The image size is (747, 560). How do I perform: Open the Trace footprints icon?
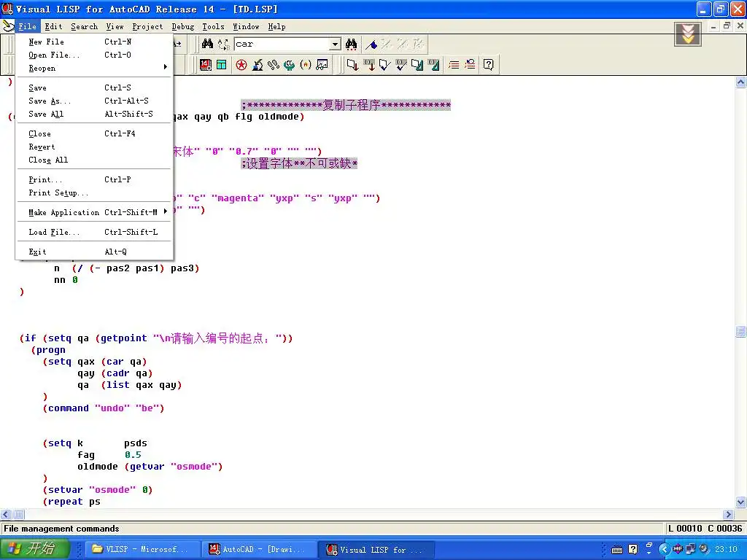274,65
